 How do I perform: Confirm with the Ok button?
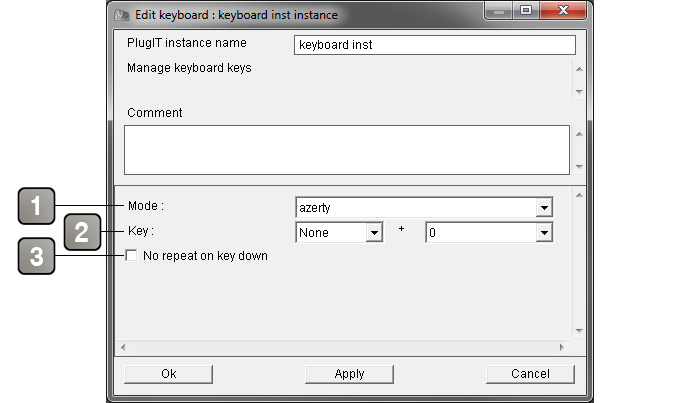pos(168,374)
